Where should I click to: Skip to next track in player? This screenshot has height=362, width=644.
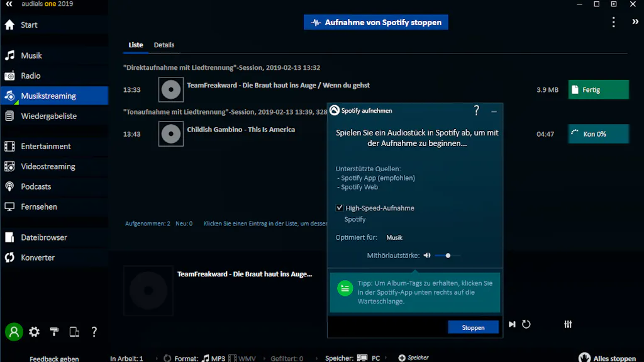point(512,324)
